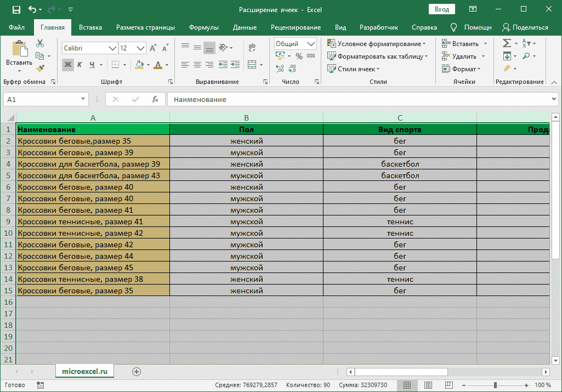Switch to Page Layout view in status bar
Viewport: 562px width, 392px height.
[x=428, y=385]
